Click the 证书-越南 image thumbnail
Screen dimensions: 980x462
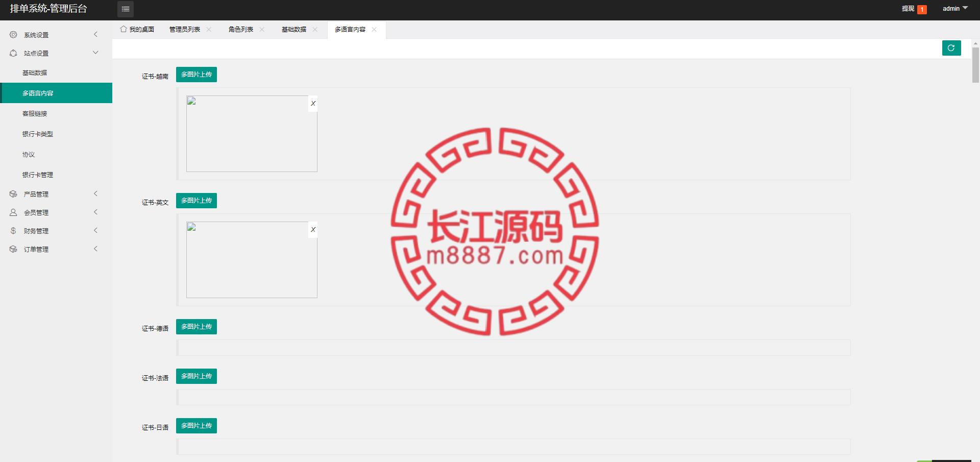[252, 134]
